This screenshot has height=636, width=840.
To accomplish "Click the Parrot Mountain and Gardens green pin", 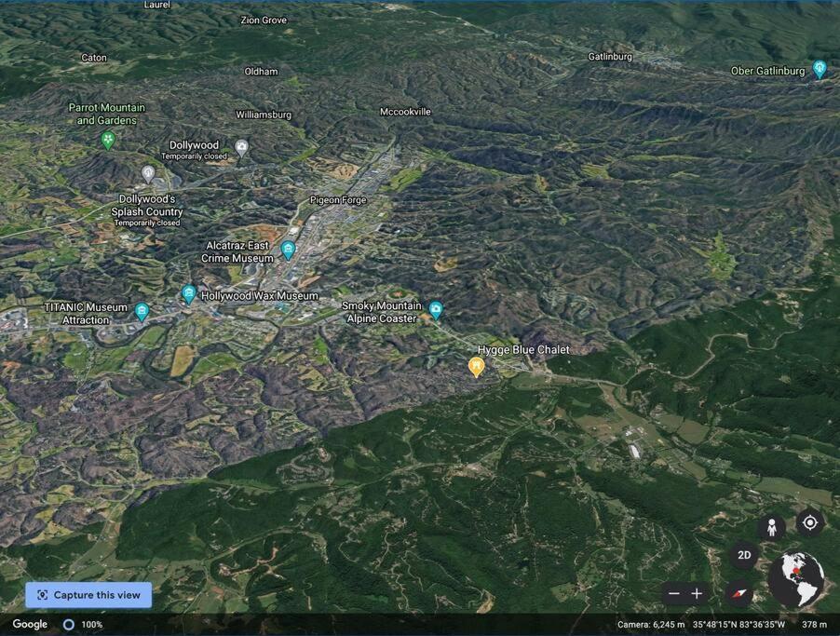I will point(108,141).
